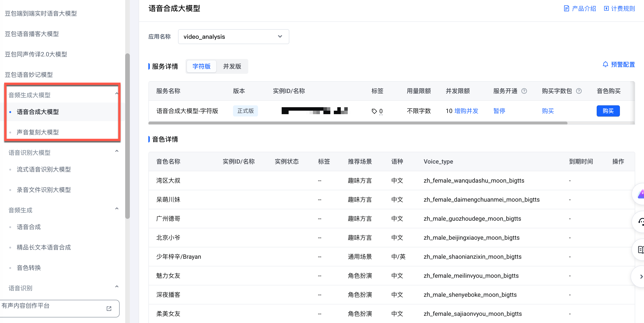Click the 增购并发 link
644x323 pixels.
(466, 111)
